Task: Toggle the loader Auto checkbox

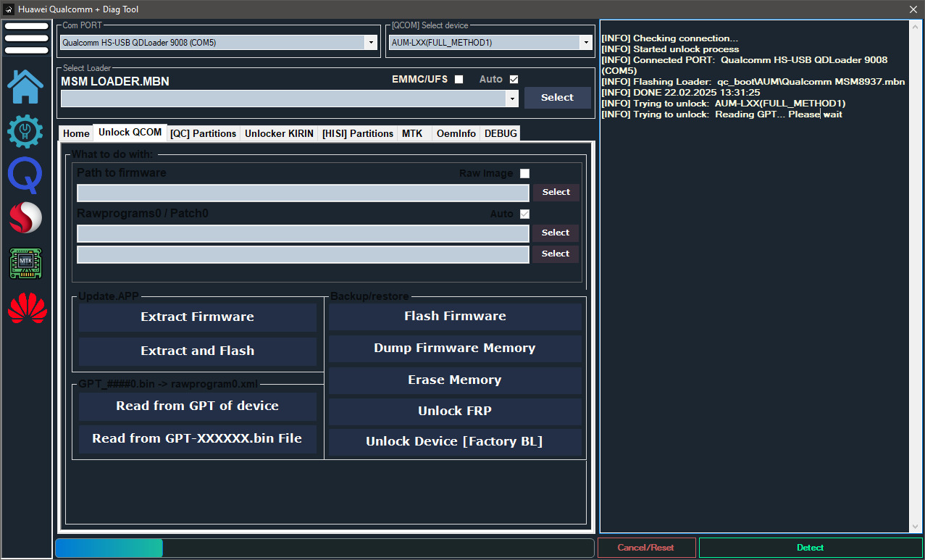Action: pos(514,79)
